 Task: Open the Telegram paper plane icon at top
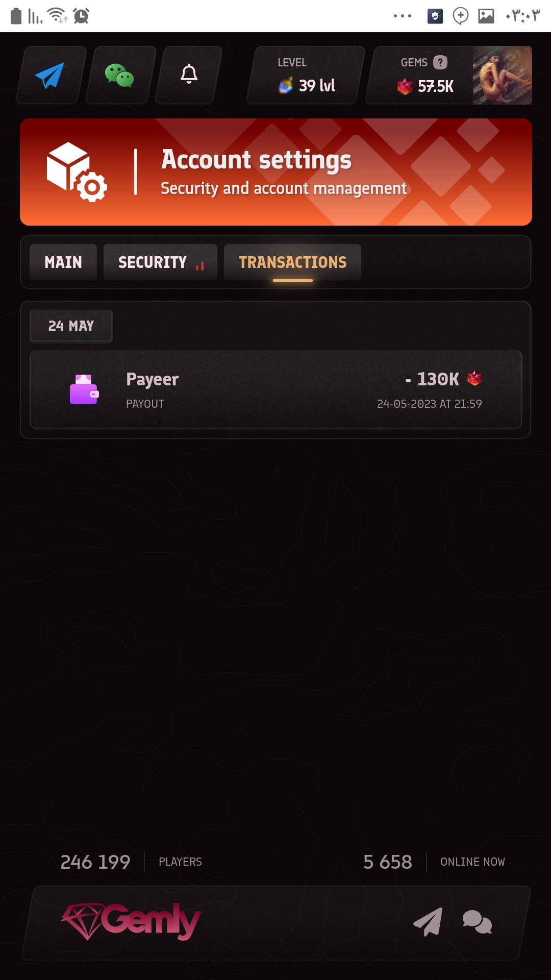pyautogui.click(x=50, y=76)
